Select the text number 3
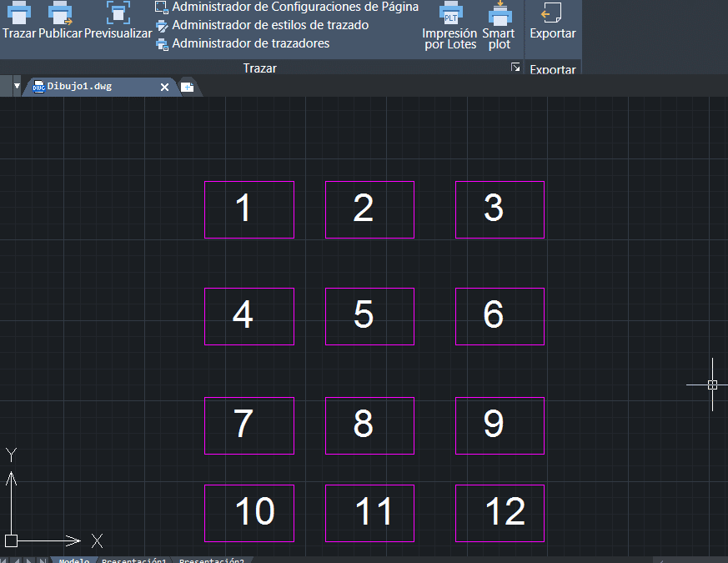728x563 pixels. [x=494, y=208]
